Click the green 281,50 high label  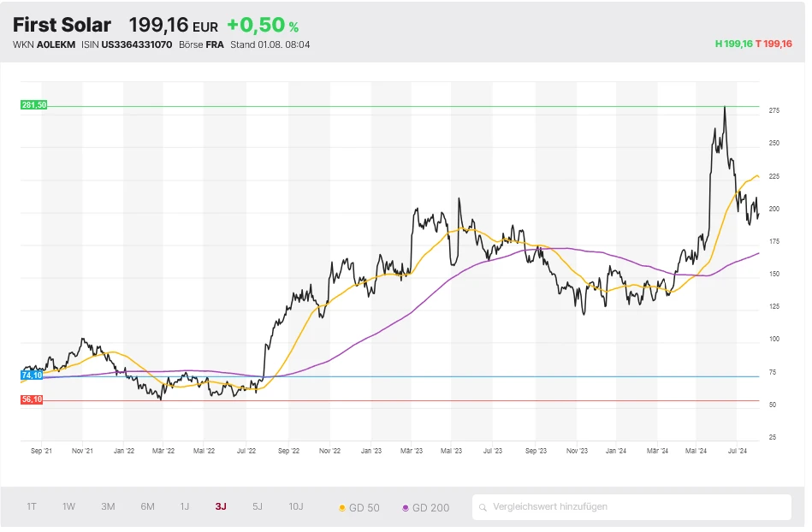pos(34,105)
